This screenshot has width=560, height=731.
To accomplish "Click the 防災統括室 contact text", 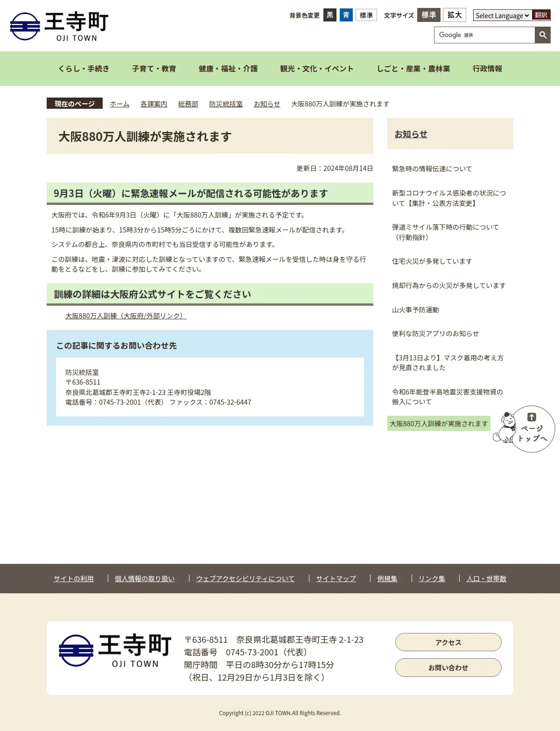I will click(x=82, y=373).
